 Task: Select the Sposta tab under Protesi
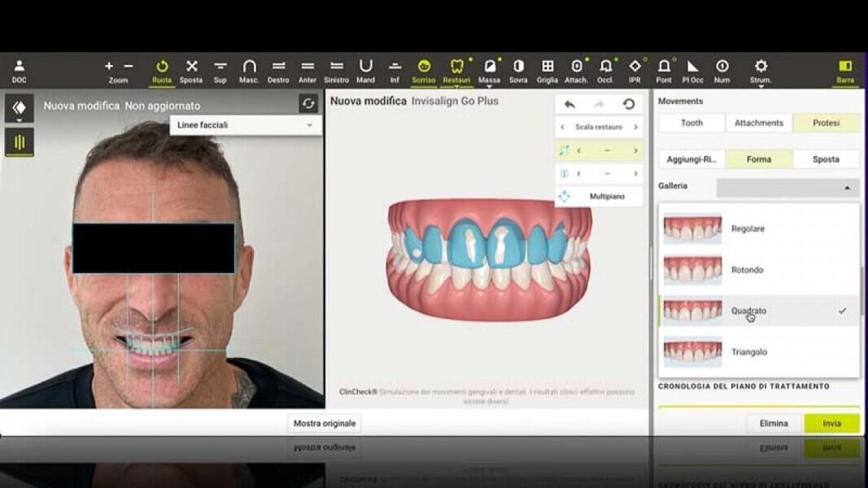[826, 159]
